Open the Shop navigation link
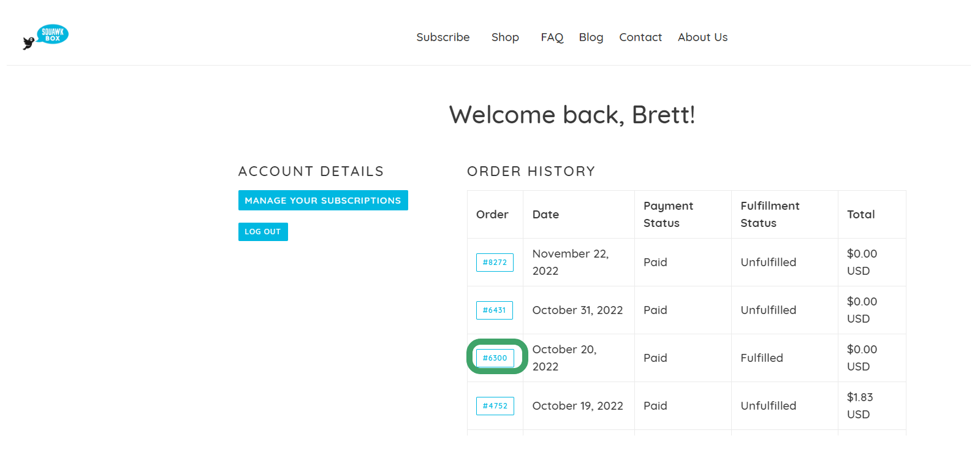980x468 pixels. [505, 37]
